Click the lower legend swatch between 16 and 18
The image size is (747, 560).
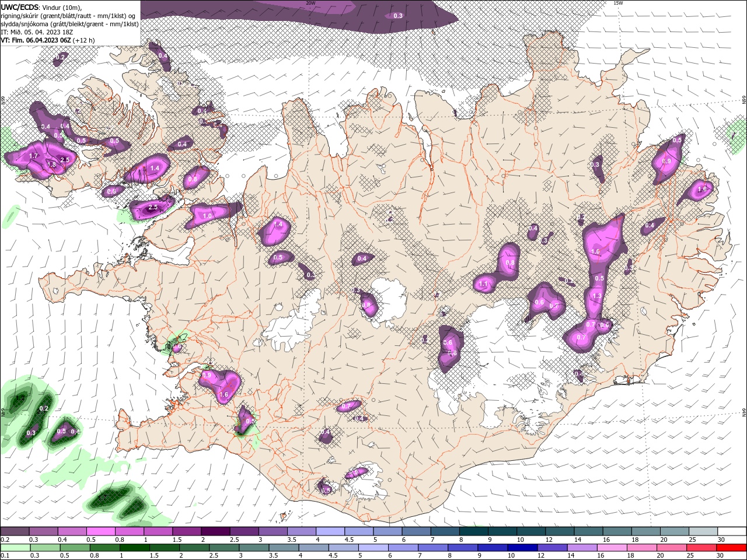click(612, 548)
